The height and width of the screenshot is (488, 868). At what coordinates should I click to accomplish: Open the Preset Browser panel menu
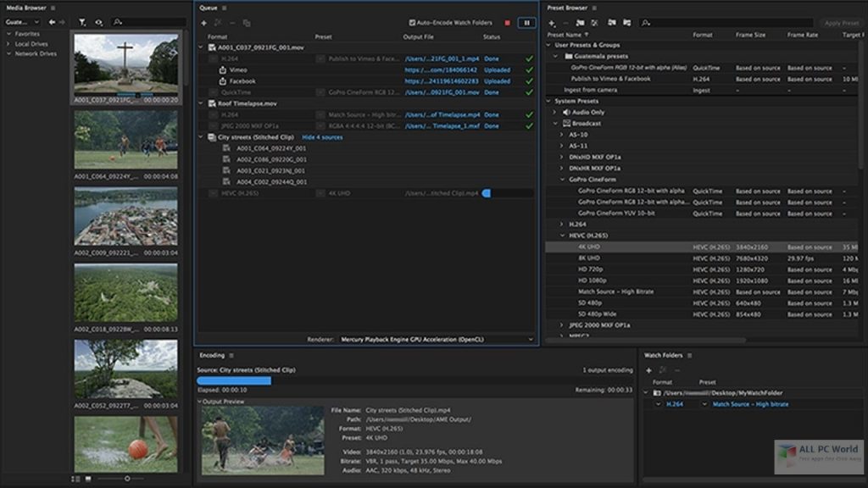(594, 8)
